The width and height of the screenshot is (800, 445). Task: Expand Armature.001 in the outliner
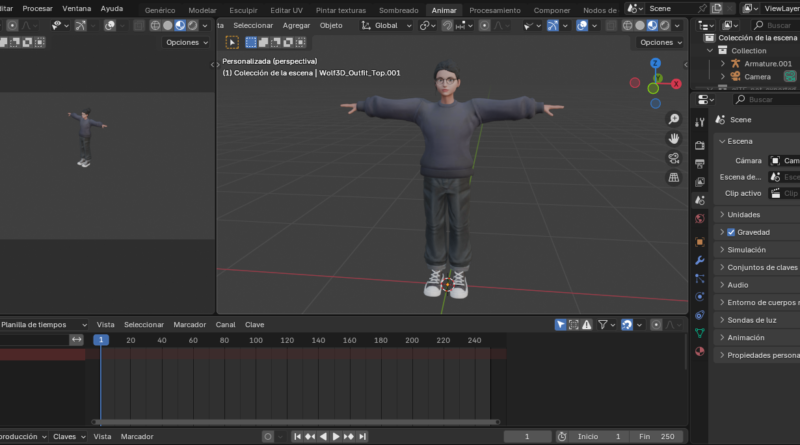[724, 64]
